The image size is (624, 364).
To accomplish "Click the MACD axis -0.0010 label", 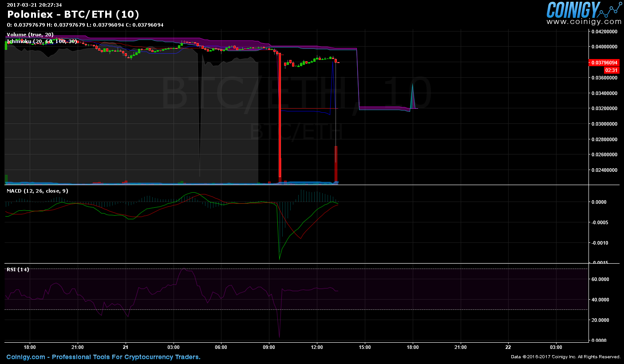I will pos(600,243).
